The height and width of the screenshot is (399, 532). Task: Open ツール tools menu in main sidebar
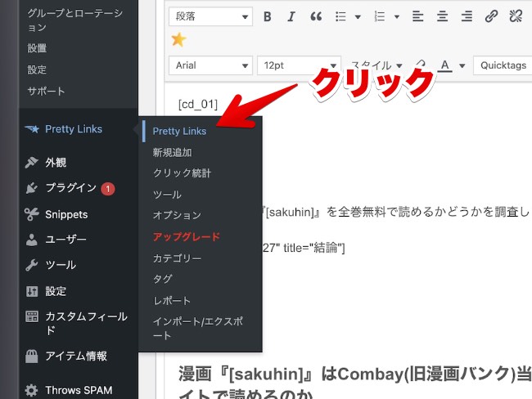(x=61, y=265)
